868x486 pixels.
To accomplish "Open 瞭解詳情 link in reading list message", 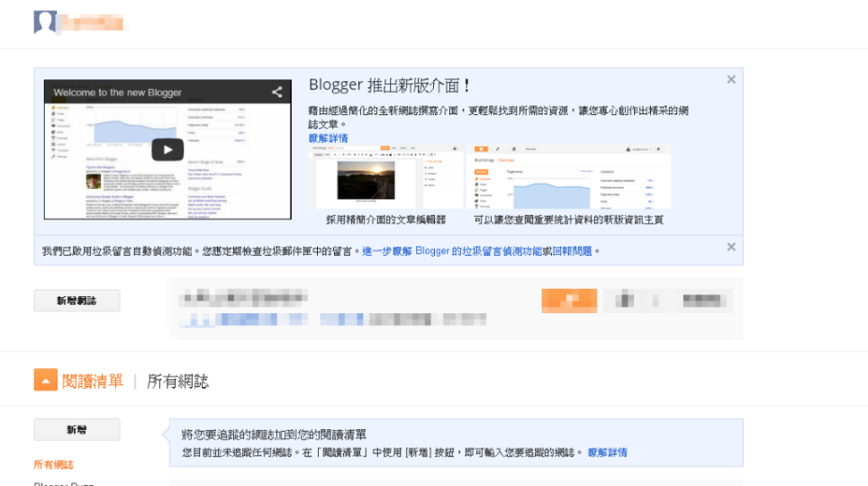I will (608, 453).
